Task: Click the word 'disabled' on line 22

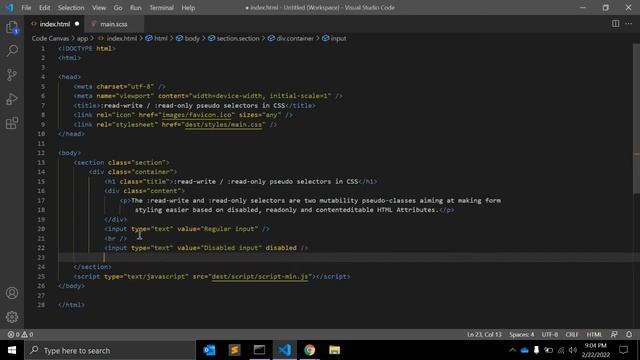Action: coord(281,248)
